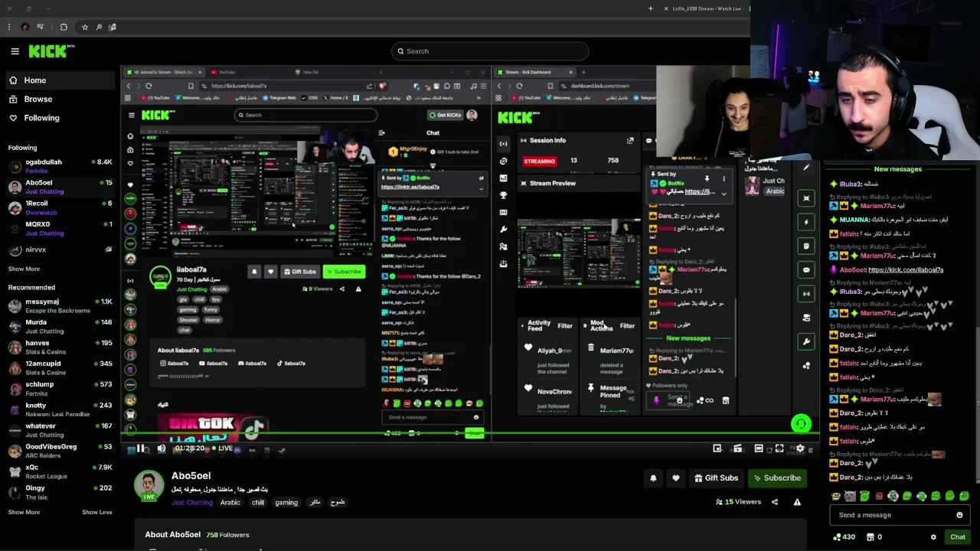Subscribe to Abo5oel channel
This screenshot has height=551, width=980.
point(777,478)
